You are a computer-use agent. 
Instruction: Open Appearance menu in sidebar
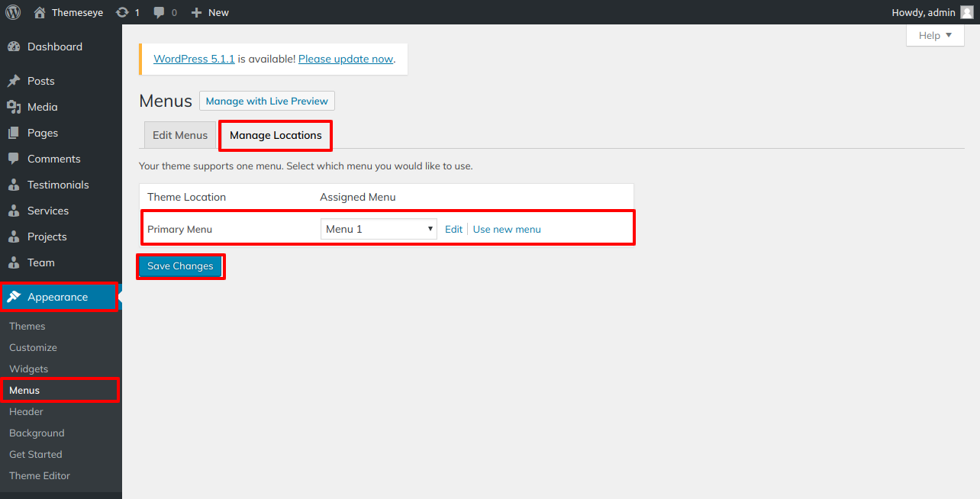point(58,297)
